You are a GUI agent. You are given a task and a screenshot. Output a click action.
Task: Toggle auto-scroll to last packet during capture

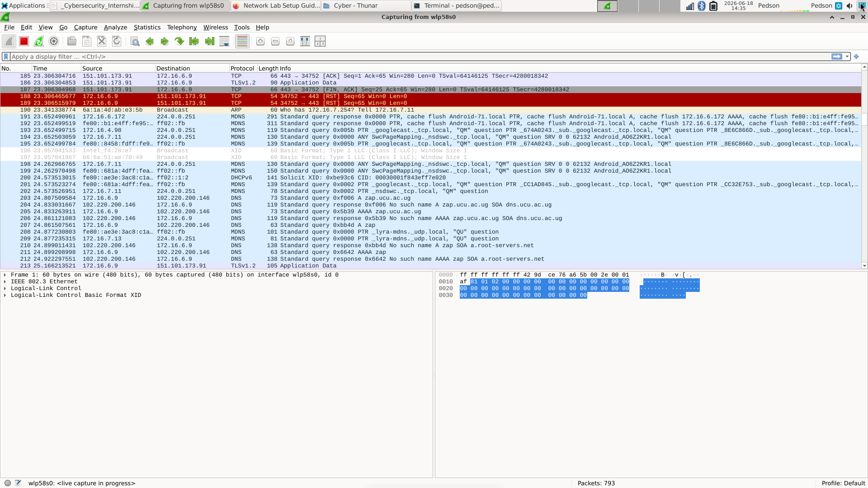(x=224, y=42)
